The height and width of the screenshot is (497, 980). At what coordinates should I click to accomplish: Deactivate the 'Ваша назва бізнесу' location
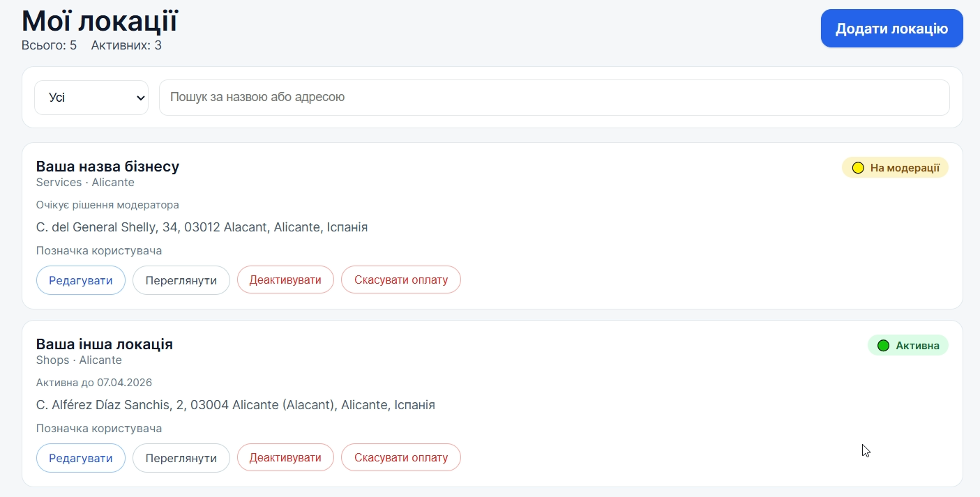(285, 280)
